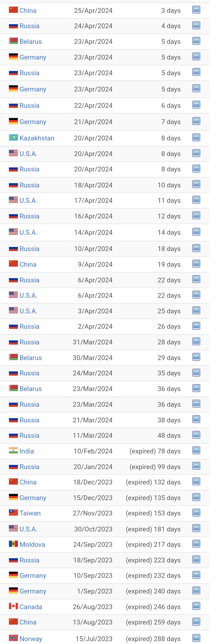This screenshot has width=219, height=644.
Task: Open the screenshot icon for Moldova entry
Action: [196, 544]
